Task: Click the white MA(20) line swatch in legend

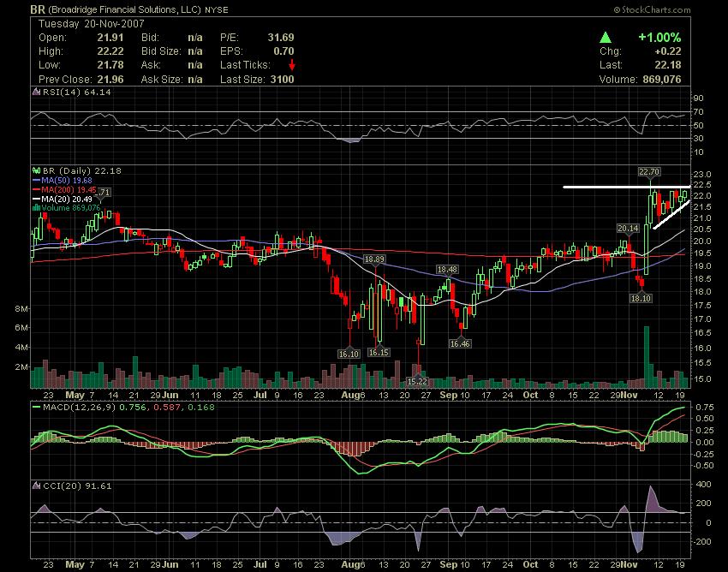Action: point(36,200)
